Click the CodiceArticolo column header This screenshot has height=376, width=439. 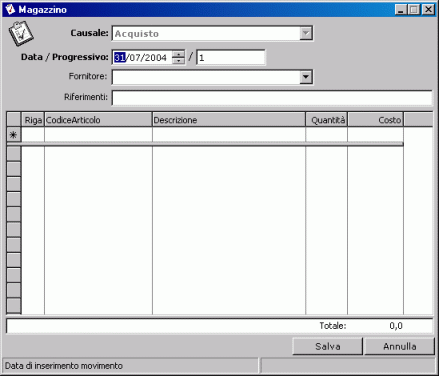pos(98,120)
